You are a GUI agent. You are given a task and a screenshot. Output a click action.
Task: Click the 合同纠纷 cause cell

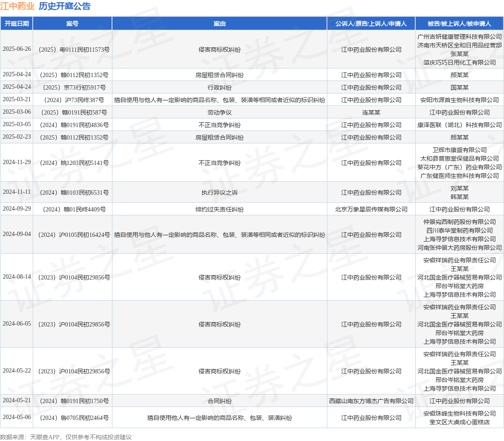point(220,401)
